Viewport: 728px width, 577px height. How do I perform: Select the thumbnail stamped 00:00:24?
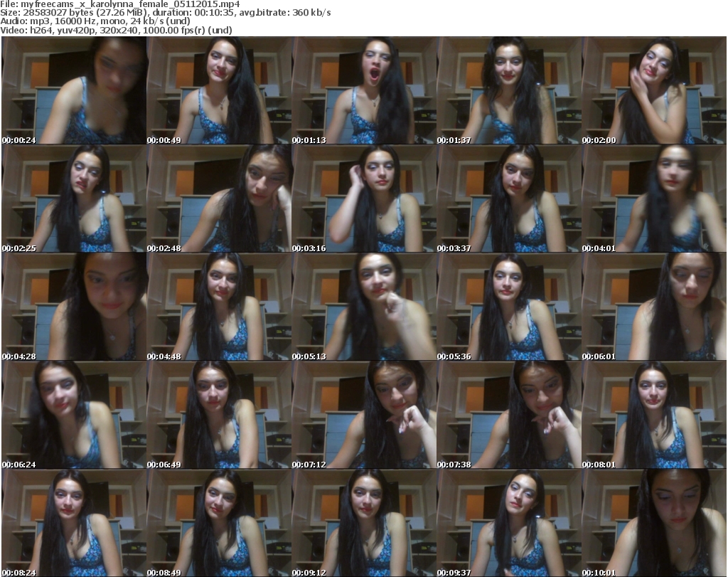(74, 90)
